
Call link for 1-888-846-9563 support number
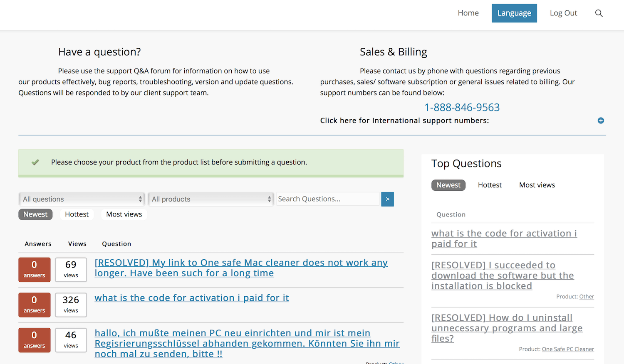coord(462,108)
